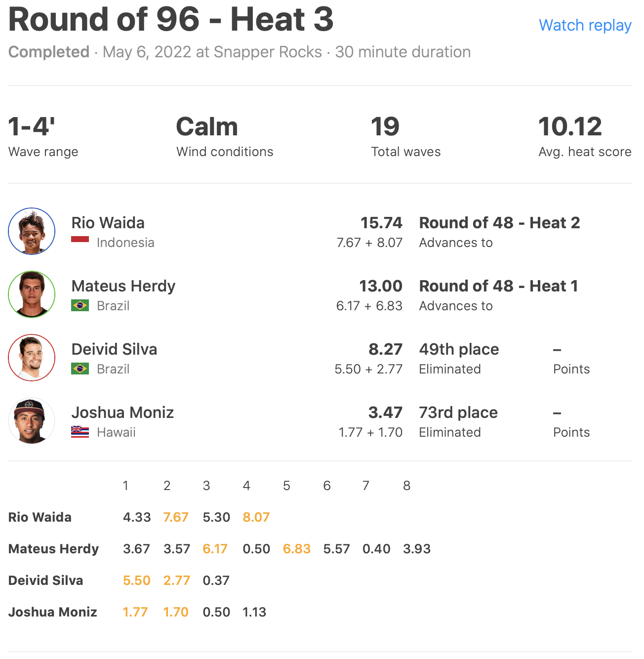Click the Indonesia flag icon

click(x=80, y=240)
